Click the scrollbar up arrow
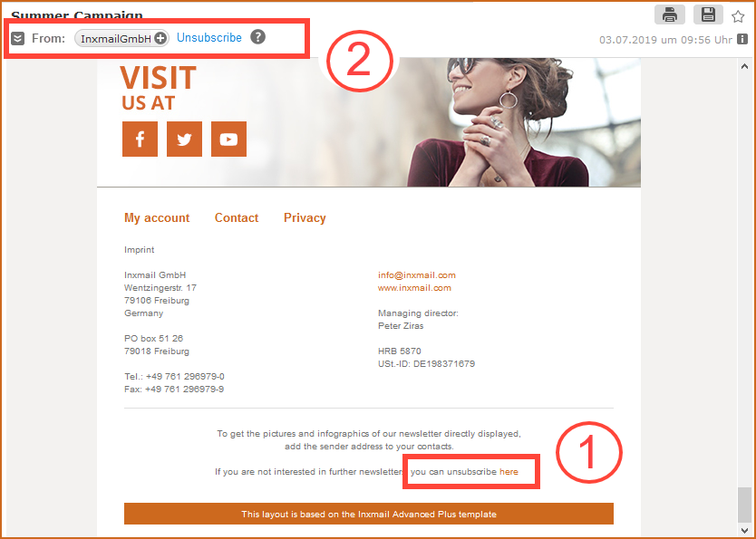Viewport: 756px width, 539px height. click(x=744, y=66)
